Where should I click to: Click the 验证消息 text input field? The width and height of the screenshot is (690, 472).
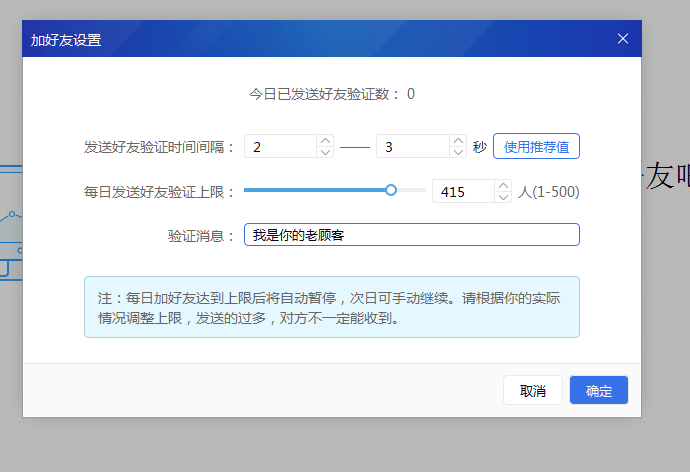coord(411,235)
